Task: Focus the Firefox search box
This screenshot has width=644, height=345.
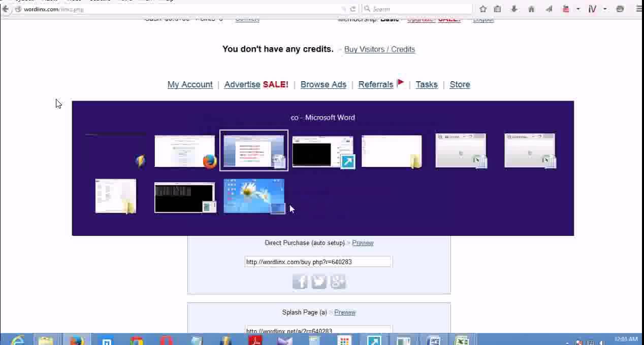Action: tap(418, 9)
